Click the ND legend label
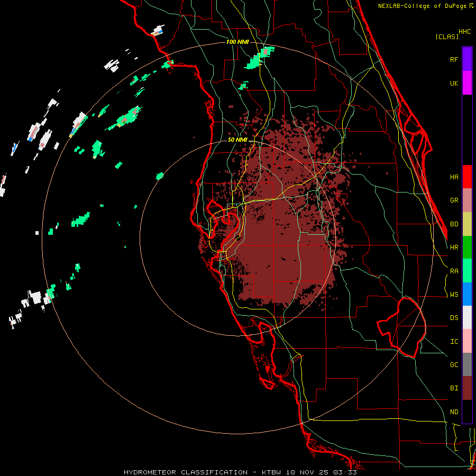This screenshot has width=476, height=476. click(454, 412)
